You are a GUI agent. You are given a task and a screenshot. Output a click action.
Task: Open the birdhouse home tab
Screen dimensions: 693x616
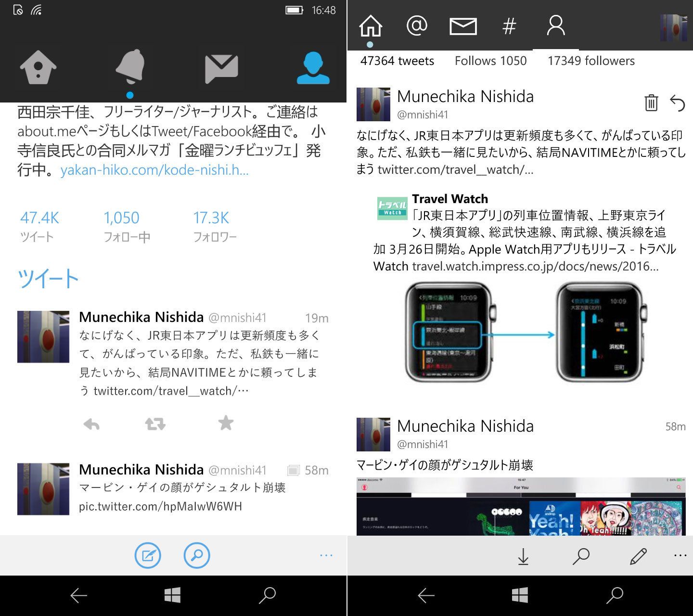point(38,67)
